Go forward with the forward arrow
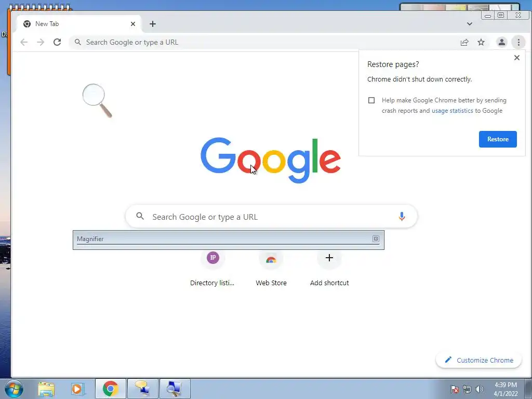This screenshot has width=532, height=399. coord(41,43)
